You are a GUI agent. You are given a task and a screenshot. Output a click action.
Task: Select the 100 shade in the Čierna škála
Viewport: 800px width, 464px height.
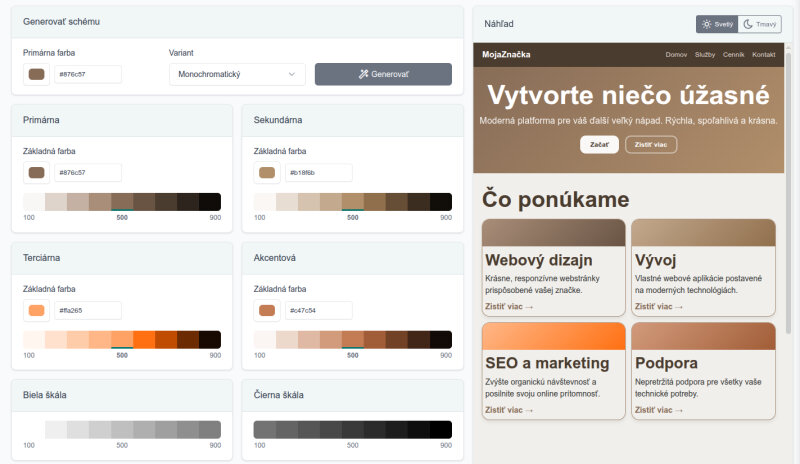265,430
